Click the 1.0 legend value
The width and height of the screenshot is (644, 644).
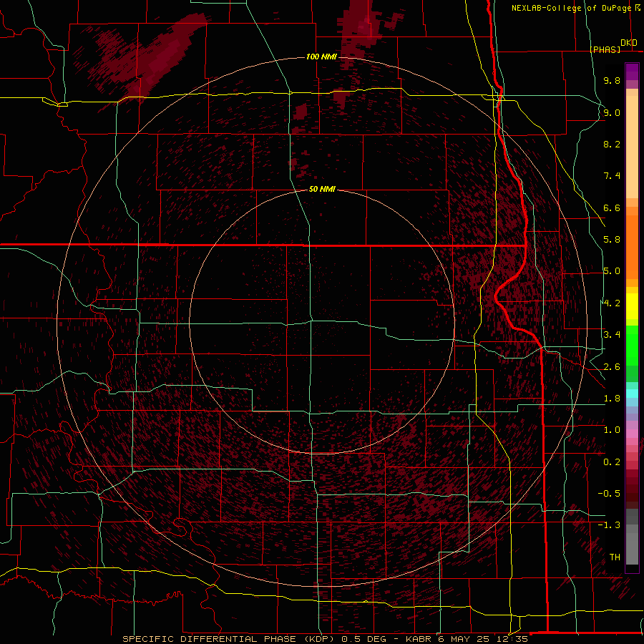[x=612, y=430]
